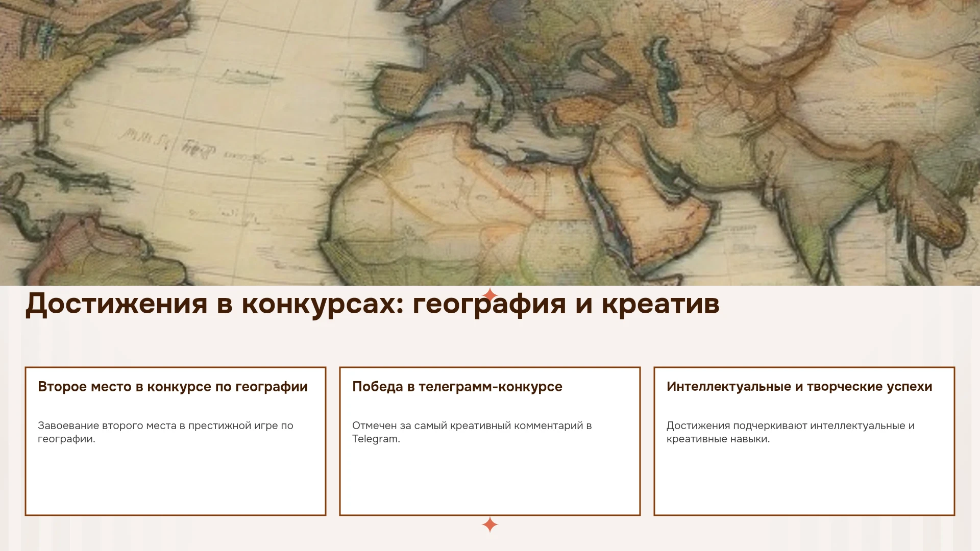Image resolution: width=980 pixels, height=551 pixels.
Task: Click empty area of the creative successes card
Action: (804, 482)
